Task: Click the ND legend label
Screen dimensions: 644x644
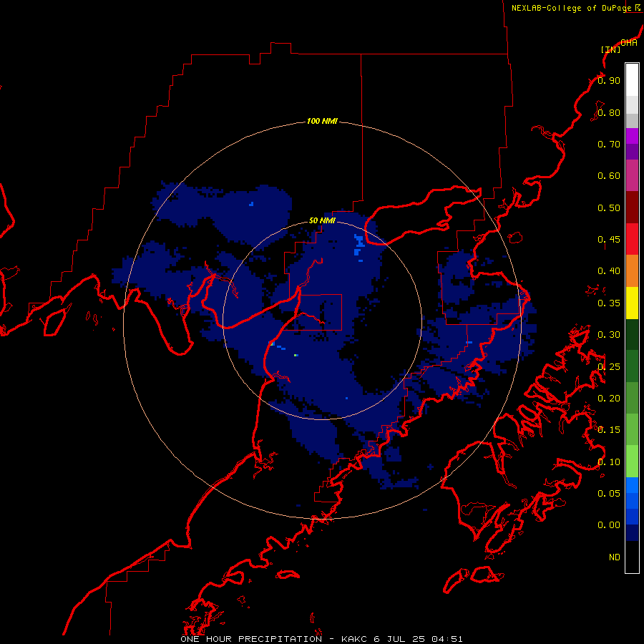Action: (615, 557)
